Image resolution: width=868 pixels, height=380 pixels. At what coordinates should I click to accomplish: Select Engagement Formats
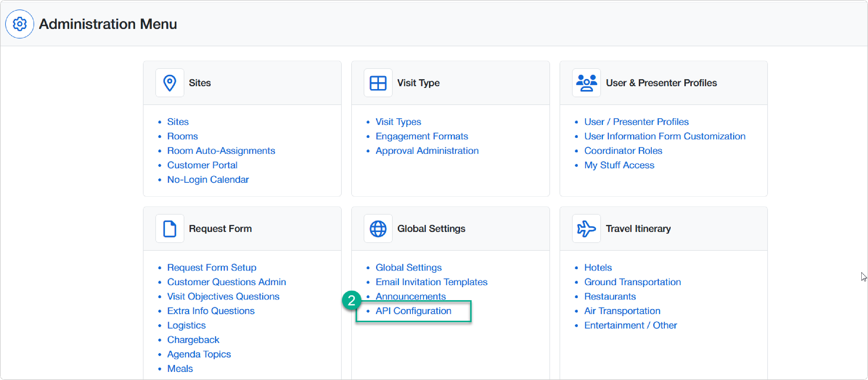click(422, 136)
